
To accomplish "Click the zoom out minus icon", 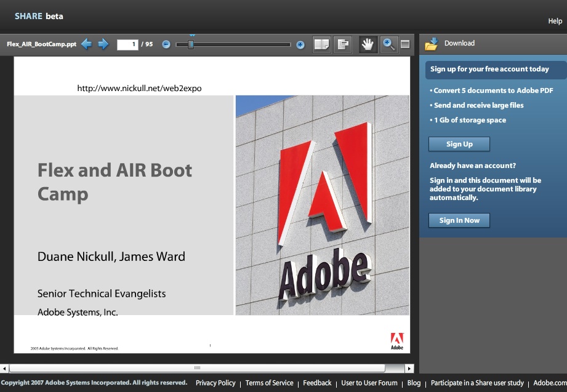I will pyautogui.click(x=166, y=44).
